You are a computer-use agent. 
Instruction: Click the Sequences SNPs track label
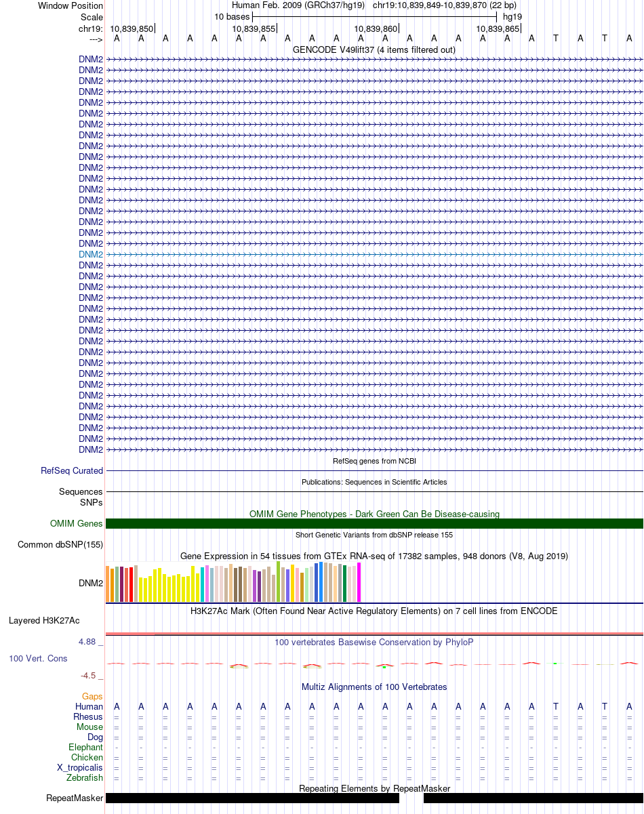81,497
